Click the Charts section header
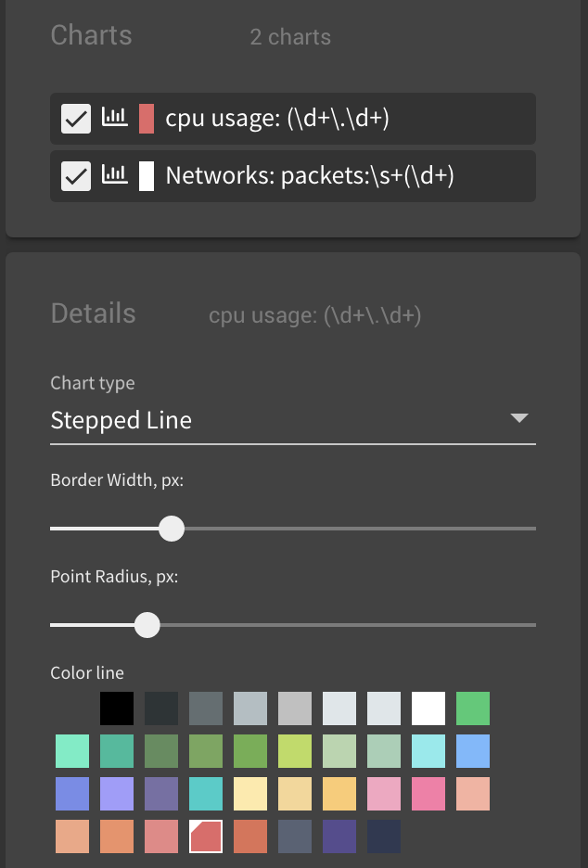588x868 pixels. (x=91, y=34)
